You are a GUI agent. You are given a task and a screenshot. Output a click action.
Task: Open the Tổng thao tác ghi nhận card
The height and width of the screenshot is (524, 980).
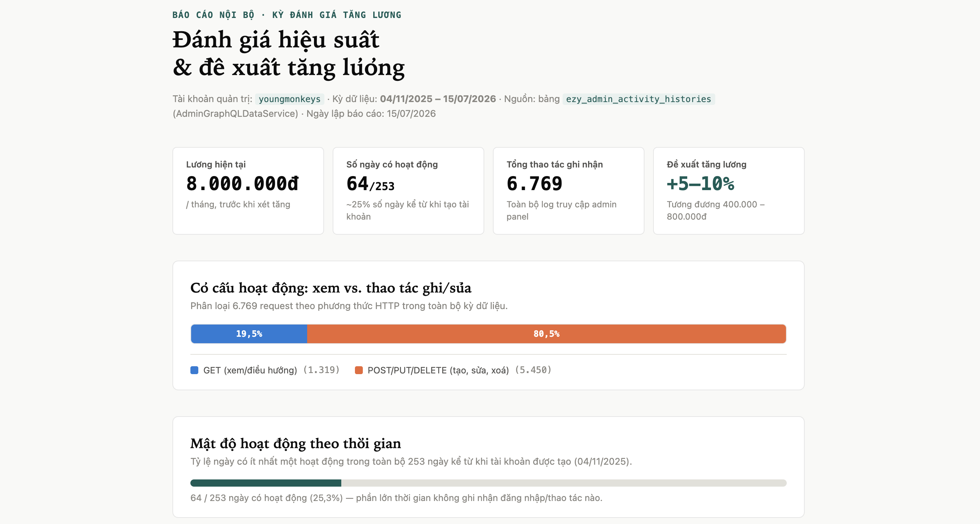coord(568,190)
